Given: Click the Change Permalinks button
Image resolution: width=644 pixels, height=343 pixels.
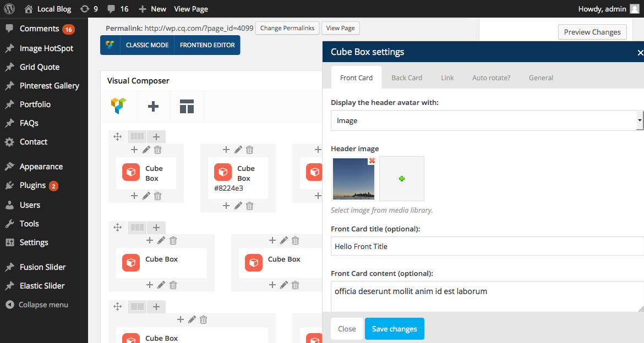Looking at the screenshot, I should click(287, 28).
